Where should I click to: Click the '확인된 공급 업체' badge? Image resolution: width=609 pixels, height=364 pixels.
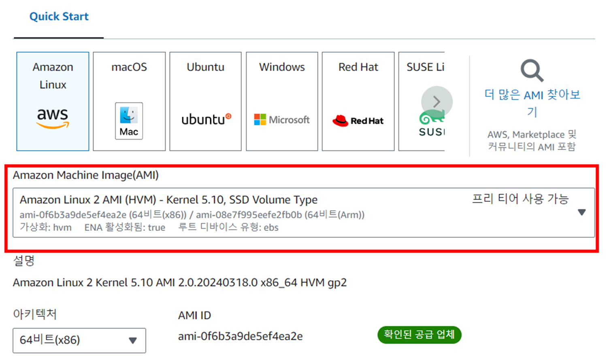point(419,334)
